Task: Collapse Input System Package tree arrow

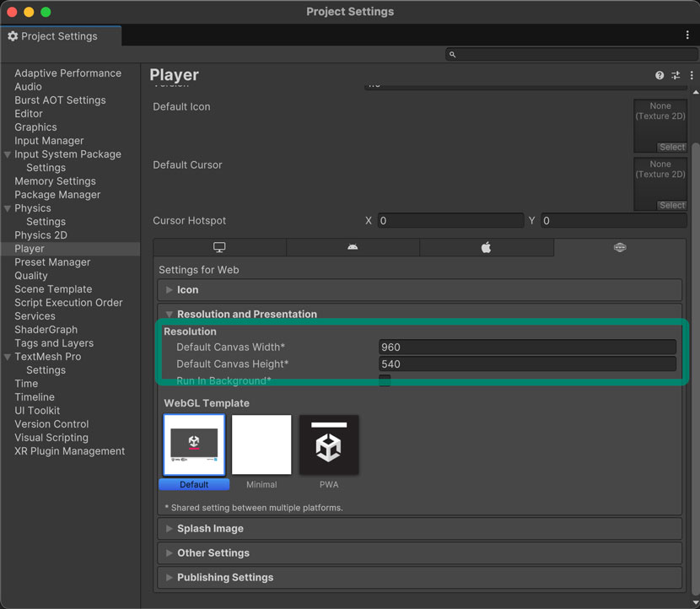Action: coord(7,154)
